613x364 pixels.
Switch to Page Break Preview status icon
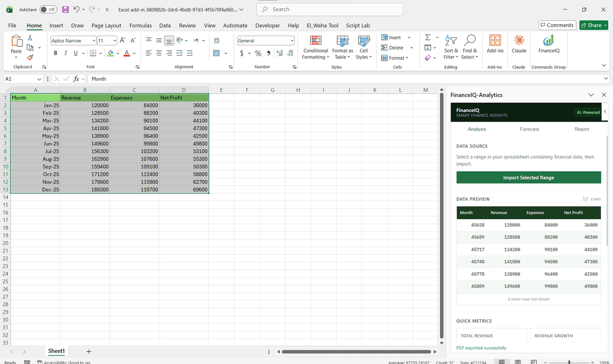tap(534, 361)
